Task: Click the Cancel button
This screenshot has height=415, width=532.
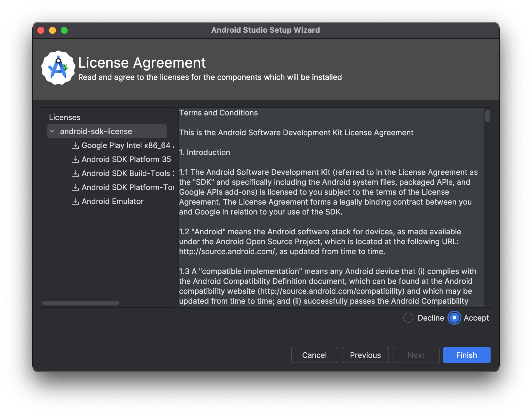Action: pyautogui.click(x=314, y=355)
